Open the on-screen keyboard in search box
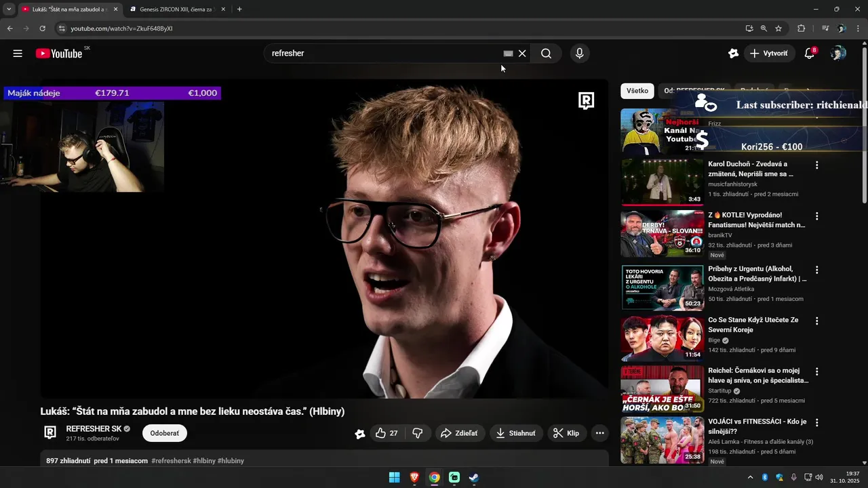This screenshot has width=868, height=488. coord(508,54)
